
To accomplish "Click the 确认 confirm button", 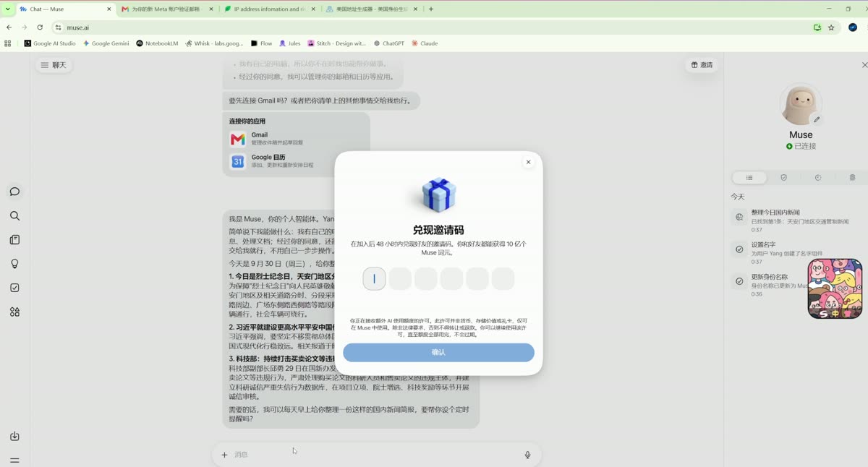I will 438,353.
